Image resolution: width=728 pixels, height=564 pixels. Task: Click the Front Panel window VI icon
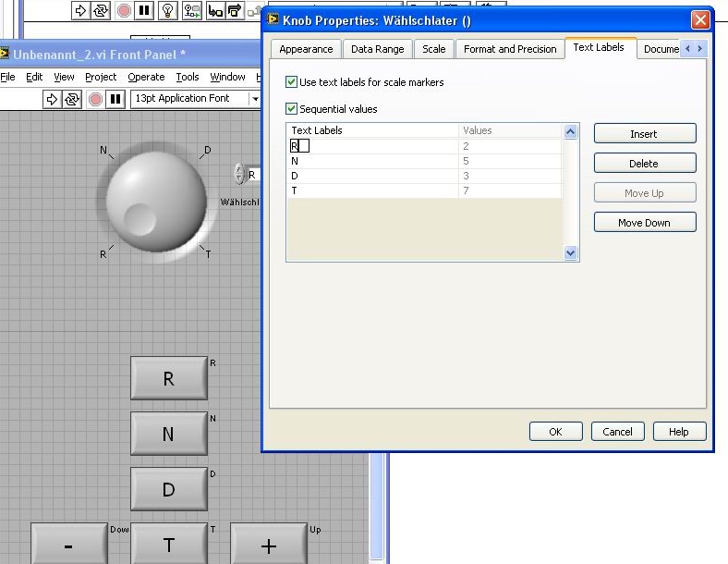click(x=5, y=54)
